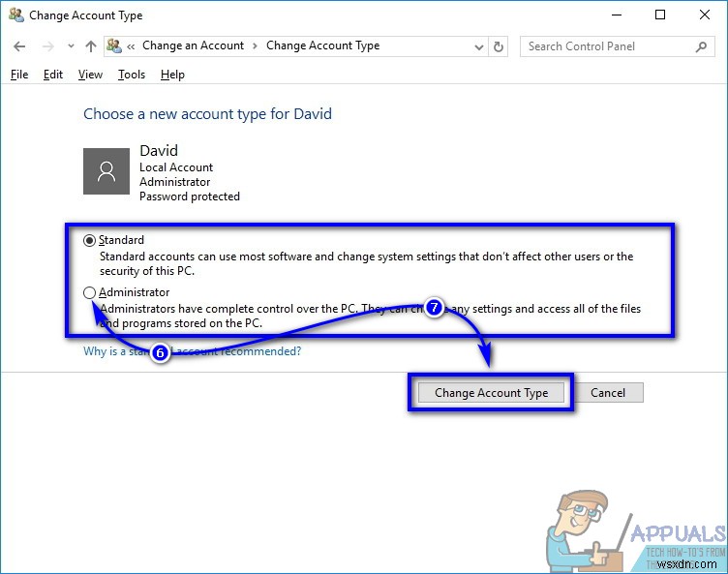Click the 'Choose a new account type for David' heading
The height and width of the screenshot is (574, 728).
[207, 114]
